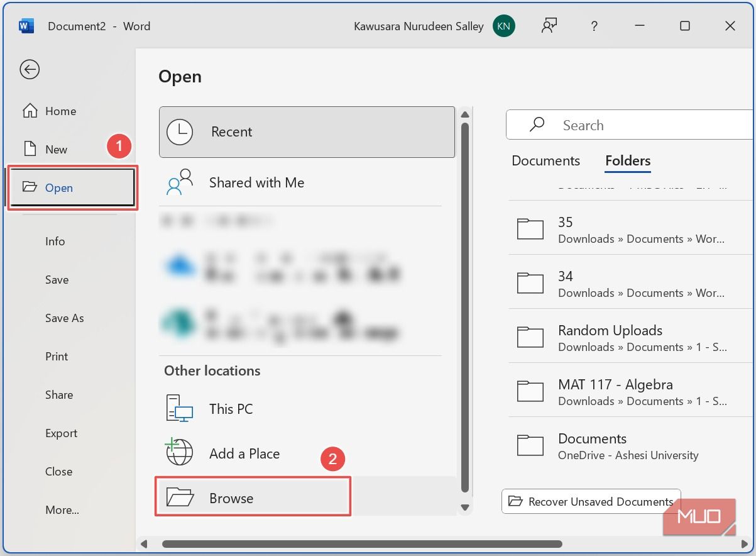Click the horizontal scrollbar thumb at bottom
The image size is (756, 556).
[x=362, y=543]
